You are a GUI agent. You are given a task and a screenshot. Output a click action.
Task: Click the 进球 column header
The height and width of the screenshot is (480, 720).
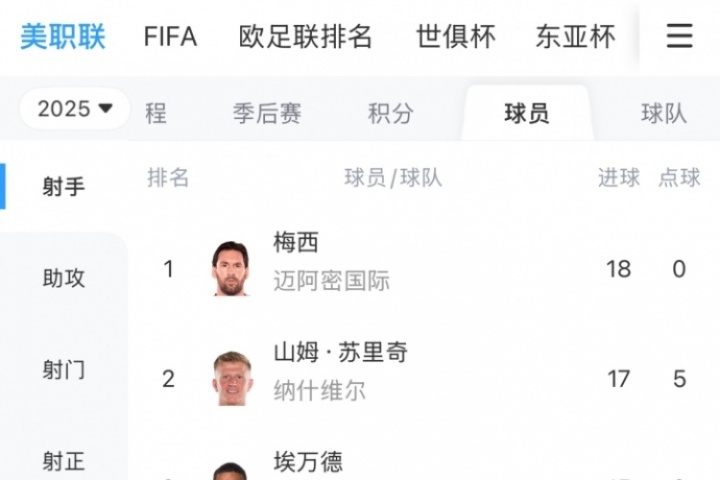point(619,178)
